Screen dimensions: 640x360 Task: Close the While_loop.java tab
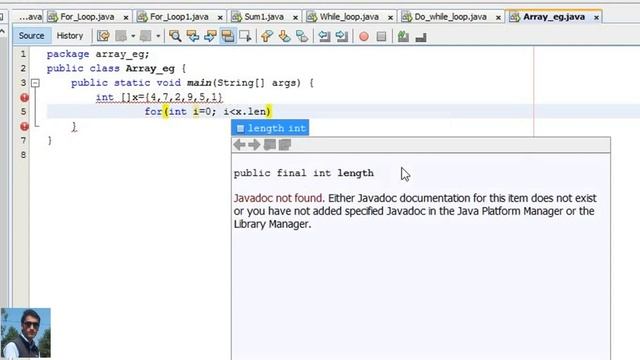(390, 18)
